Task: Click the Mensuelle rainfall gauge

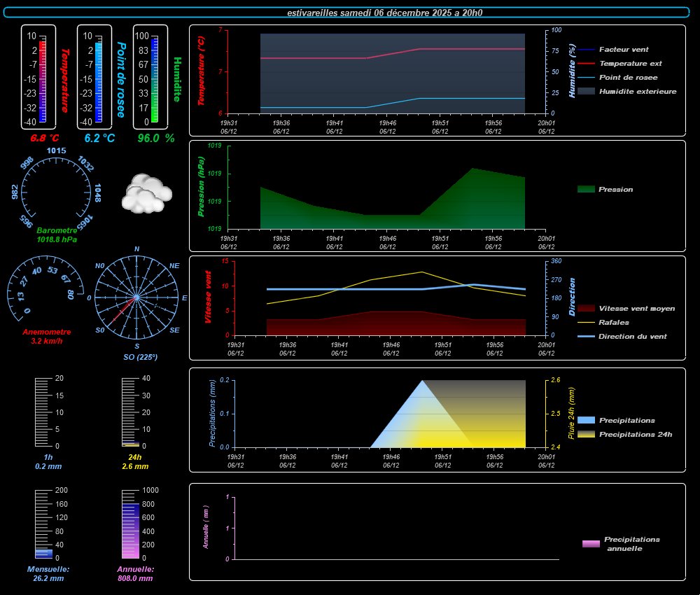Action: [45, 524]
